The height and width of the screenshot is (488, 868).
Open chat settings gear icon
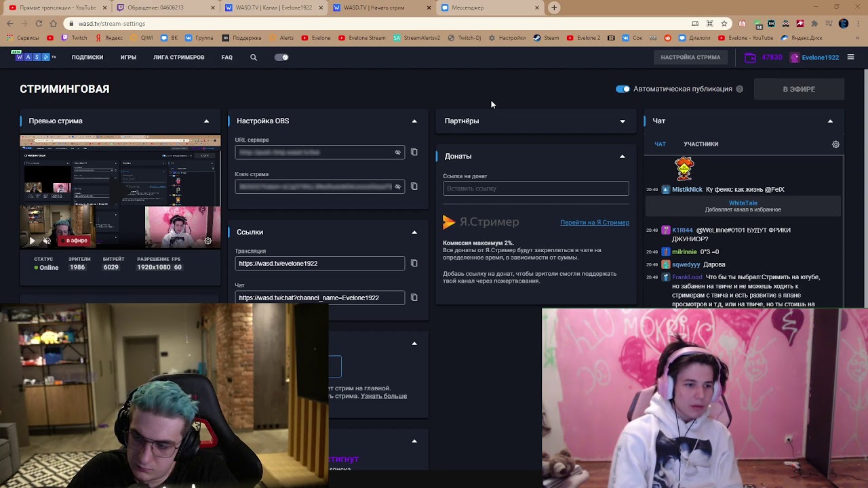click(x=835, y=144)
